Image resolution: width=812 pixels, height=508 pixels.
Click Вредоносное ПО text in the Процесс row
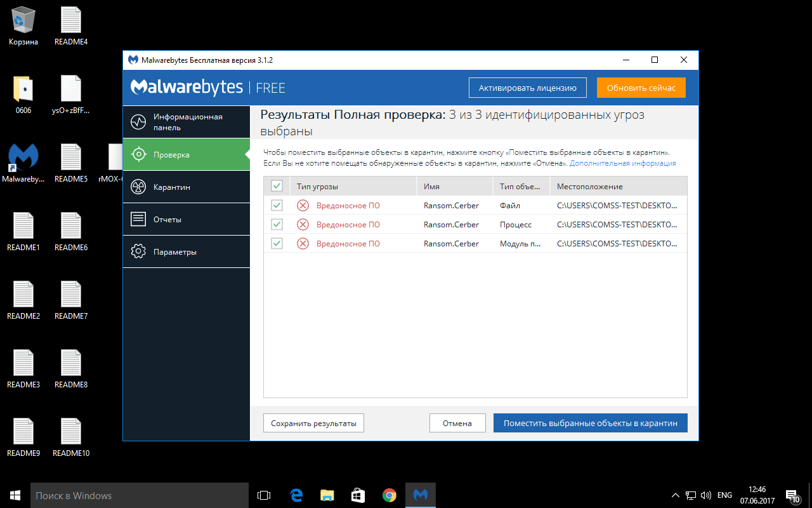(348, 224)
